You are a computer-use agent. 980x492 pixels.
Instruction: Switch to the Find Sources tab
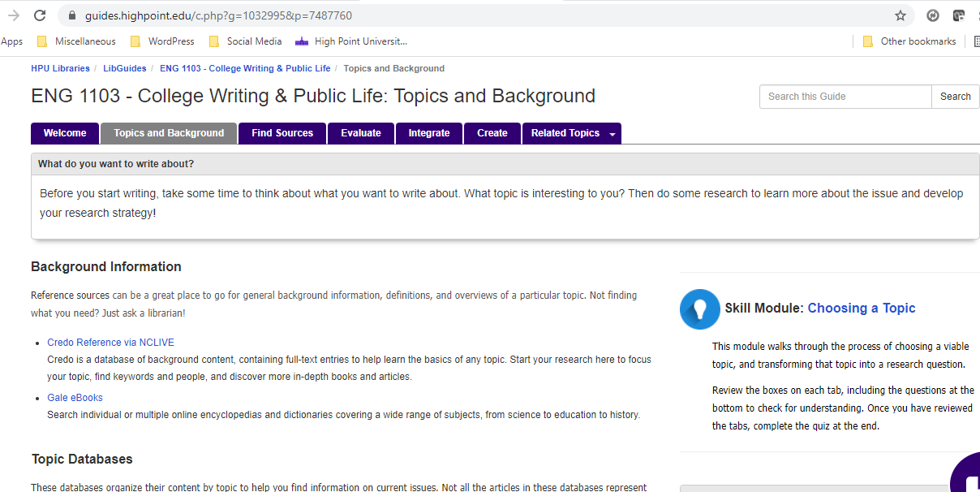click(282, 133)
